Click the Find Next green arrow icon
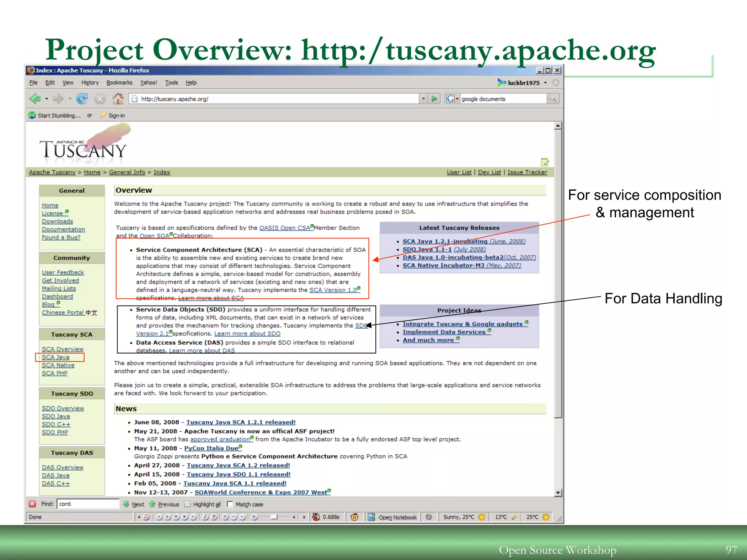Screen dimensions: 747x560 point(126,504)
